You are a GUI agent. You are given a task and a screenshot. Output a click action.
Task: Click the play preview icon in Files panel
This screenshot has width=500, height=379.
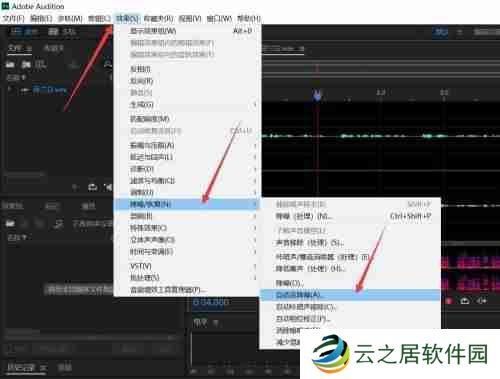tap(76, 188)
